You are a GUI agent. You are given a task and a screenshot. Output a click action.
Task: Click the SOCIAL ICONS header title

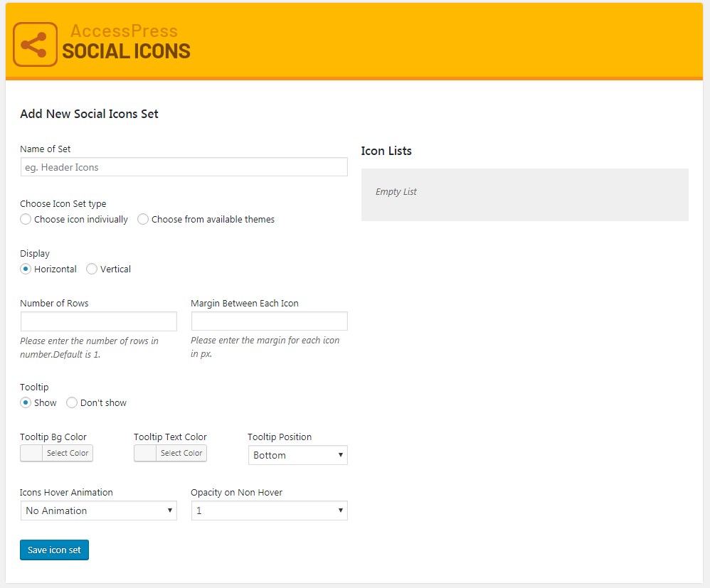click(126, 51)
